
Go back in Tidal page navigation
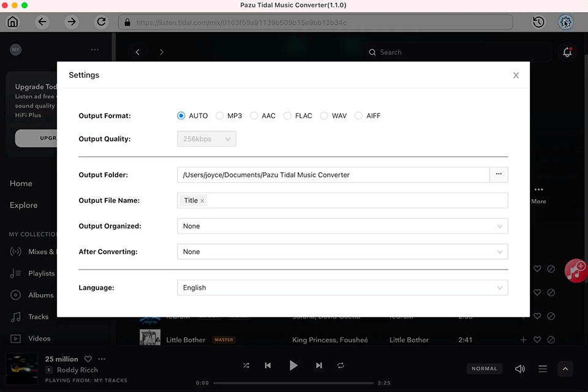click(x=138, y=52)
